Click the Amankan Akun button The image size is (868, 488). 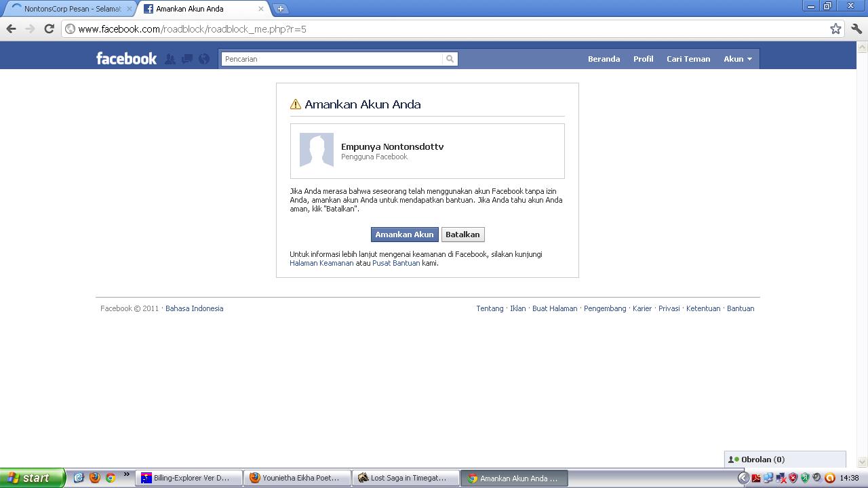[x=404, y=235]
